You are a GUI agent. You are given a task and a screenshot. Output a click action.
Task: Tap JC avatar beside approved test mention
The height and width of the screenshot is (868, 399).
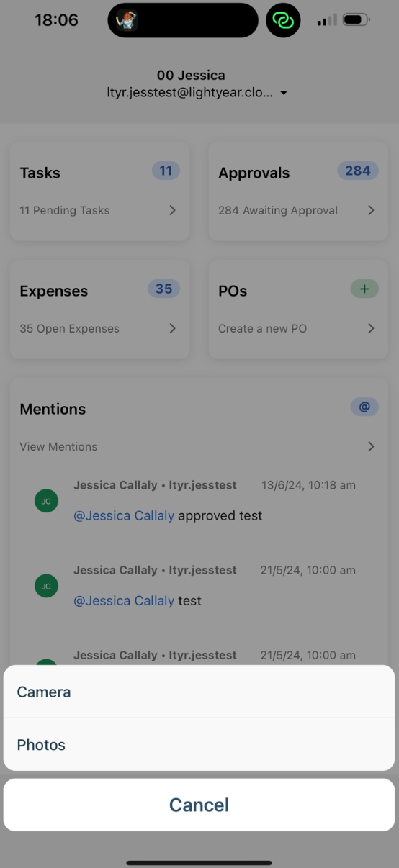coord(46,501)
